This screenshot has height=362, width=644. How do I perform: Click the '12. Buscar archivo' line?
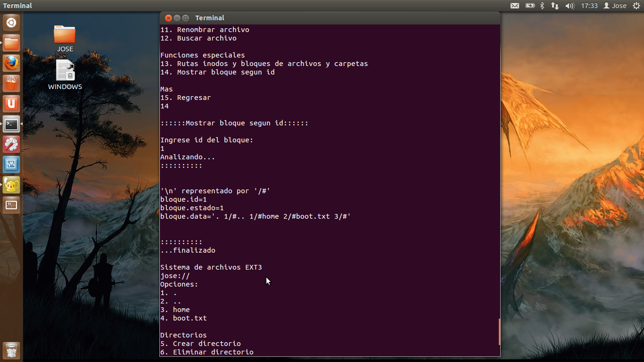pos(198,38)
